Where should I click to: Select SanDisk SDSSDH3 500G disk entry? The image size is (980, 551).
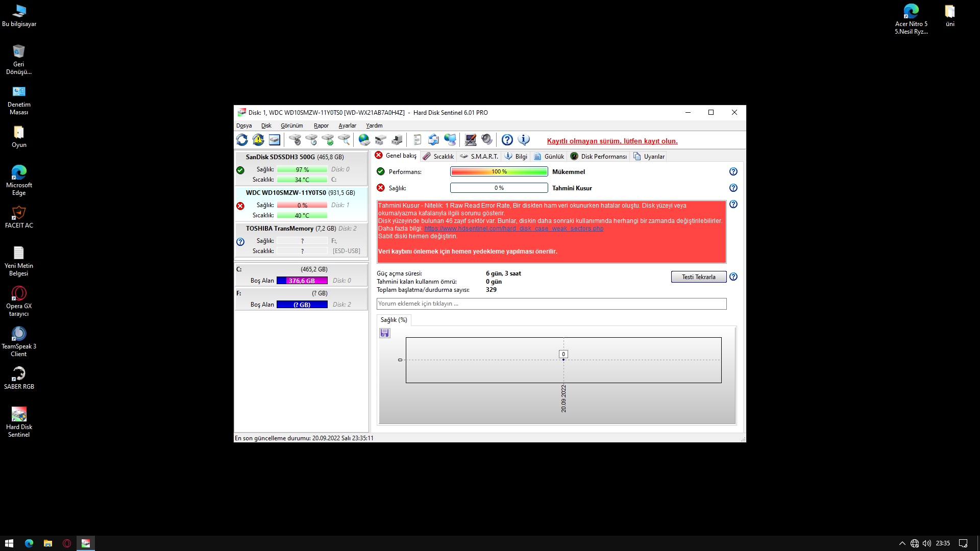[x=301, y=168]
